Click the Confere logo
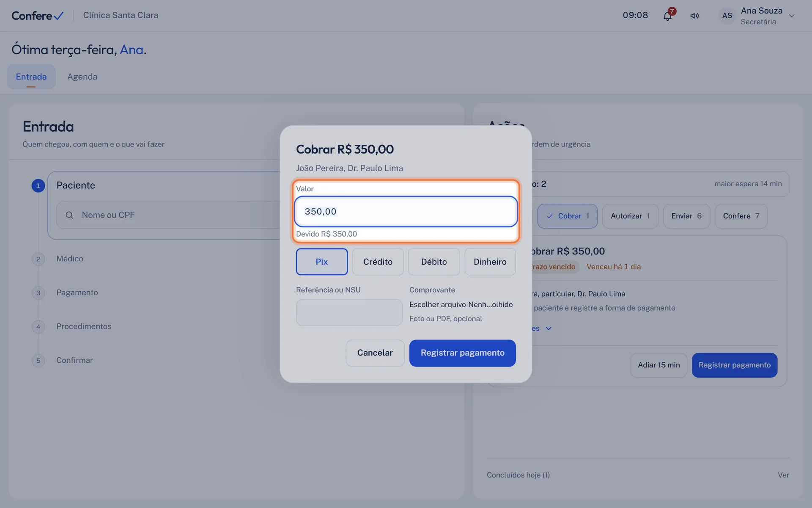812x508 pixels. [x=37, y=16]
